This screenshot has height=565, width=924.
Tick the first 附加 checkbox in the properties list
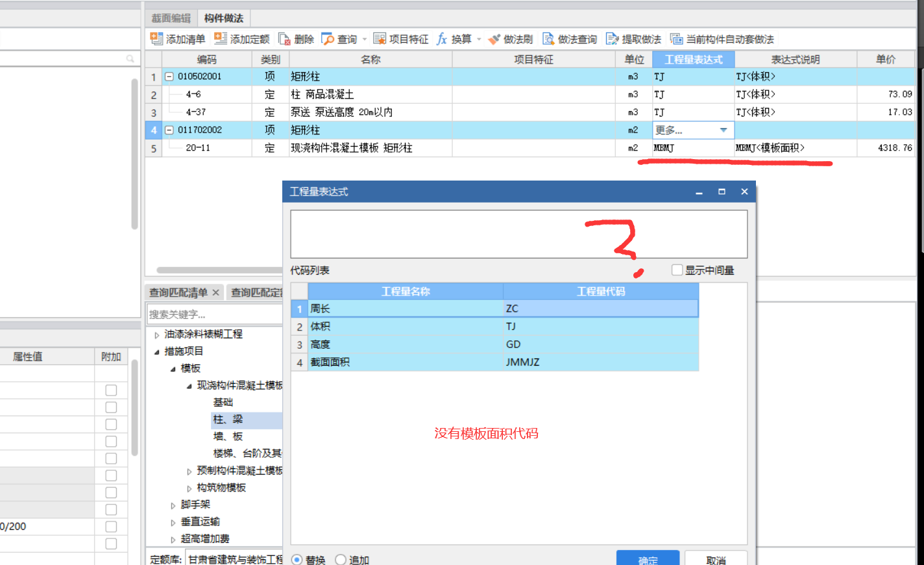(x=111, y=390)
